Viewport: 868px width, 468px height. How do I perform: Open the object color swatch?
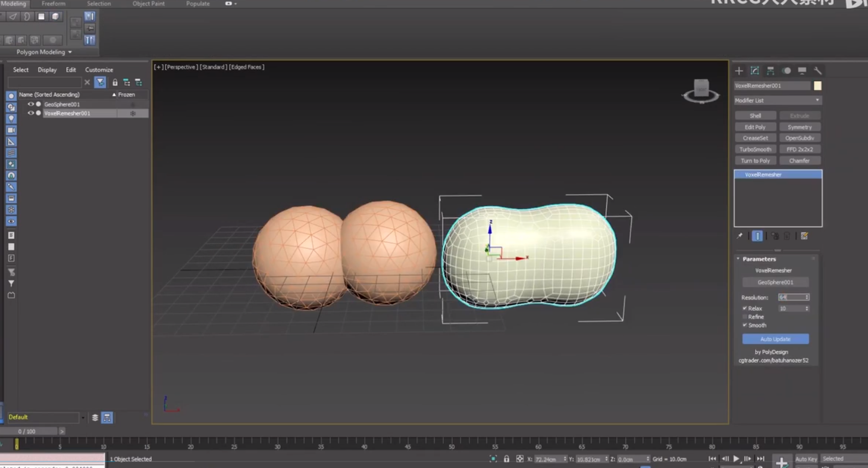coord(817,86)
